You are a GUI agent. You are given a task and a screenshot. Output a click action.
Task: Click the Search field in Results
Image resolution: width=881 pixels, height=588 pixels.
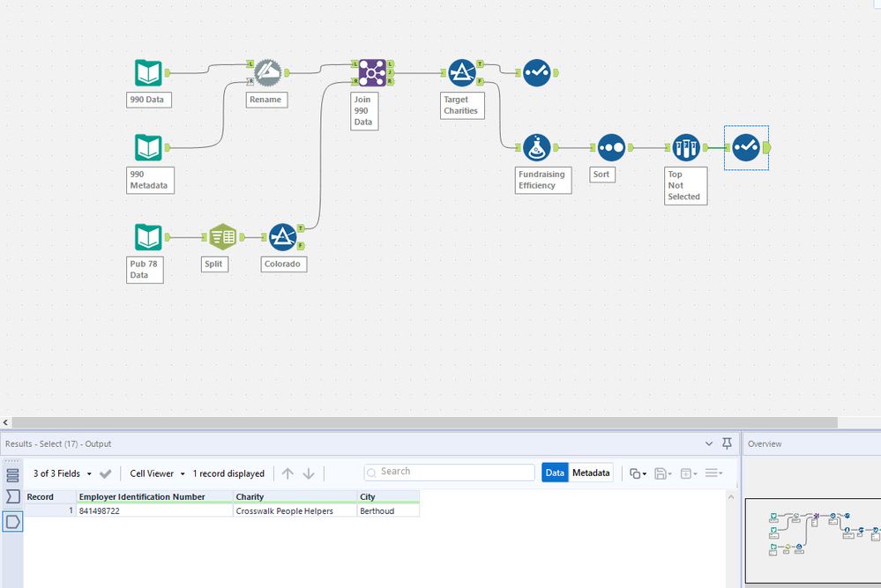(450, 473)
